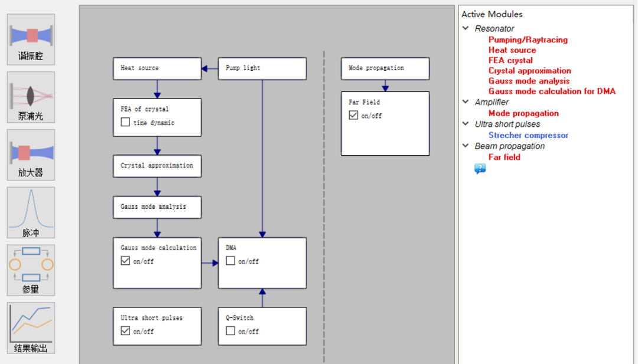This screenshot has width=638, height=364.
Task: Open the 脉冲 pulse icon
Action: 31,212
